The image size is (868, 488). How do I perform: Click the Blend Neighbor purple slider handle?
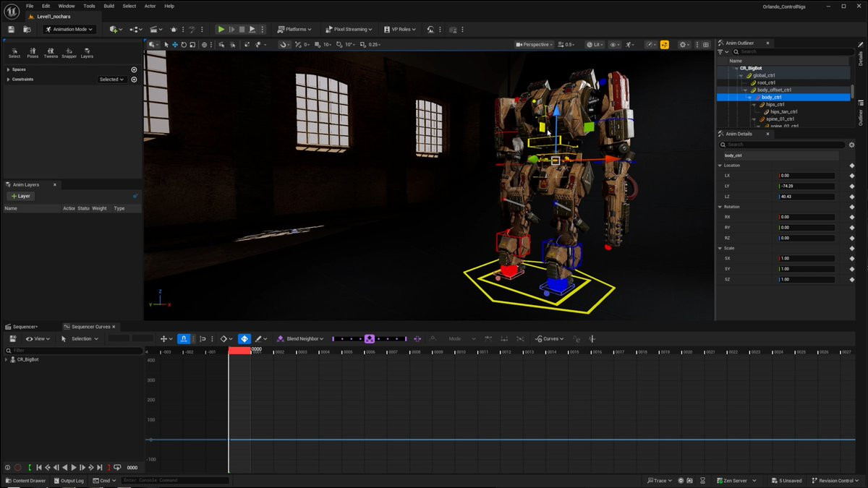coord(370,338)
